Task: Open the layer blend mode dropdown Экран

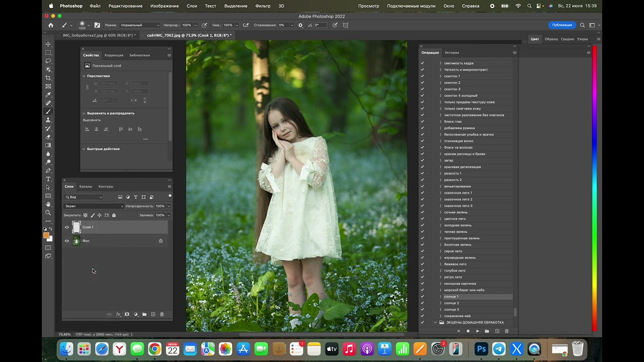Action: [x=94, y=206]
